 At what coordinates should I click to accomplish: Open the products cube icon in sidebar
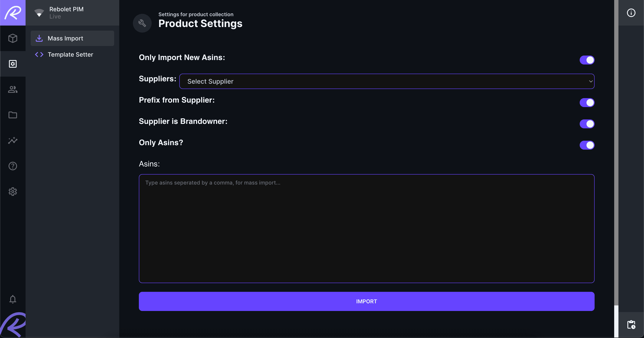tap(13, 38)
